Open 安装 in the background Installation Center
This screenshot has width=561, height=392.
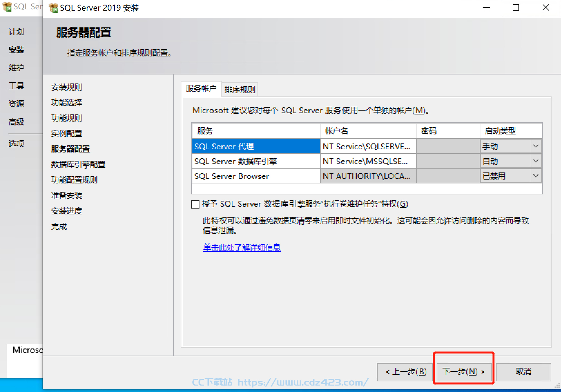coord(16,50)
